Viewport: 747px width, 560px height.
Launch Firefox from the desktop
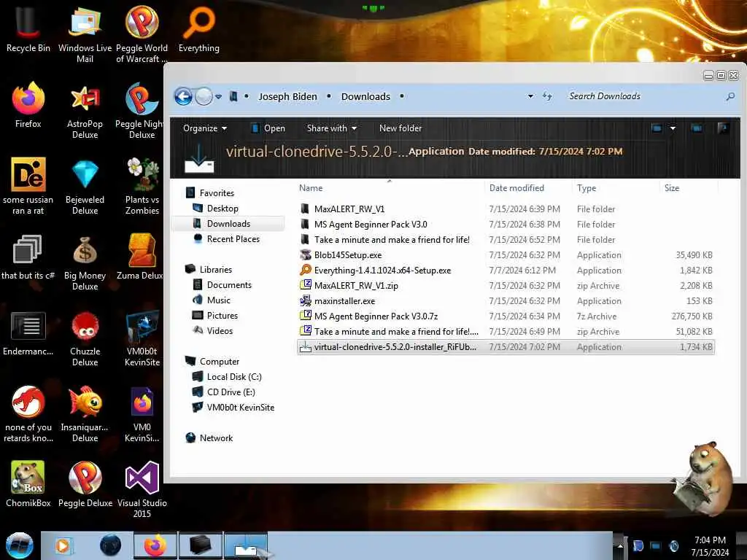tap(28, 105)
